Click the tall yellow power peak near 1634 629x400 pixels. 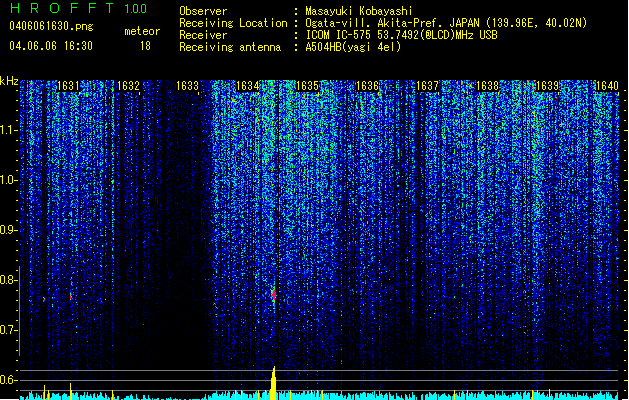[x=273, y=383]
